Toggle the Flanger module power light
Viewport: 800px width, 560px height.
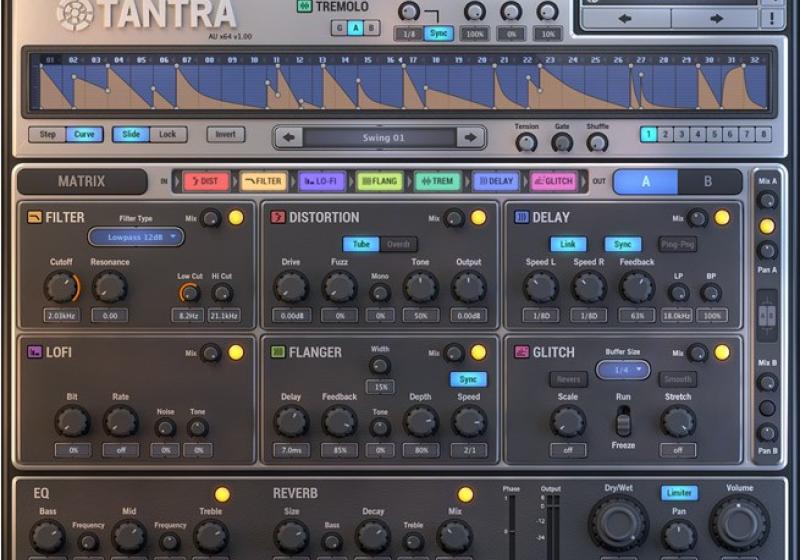479,352
